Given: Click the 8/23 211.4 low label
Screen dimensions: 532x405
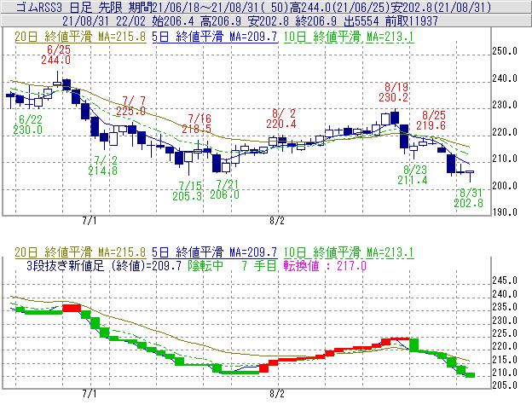Looking at the screenshot, I should [413, 175].
